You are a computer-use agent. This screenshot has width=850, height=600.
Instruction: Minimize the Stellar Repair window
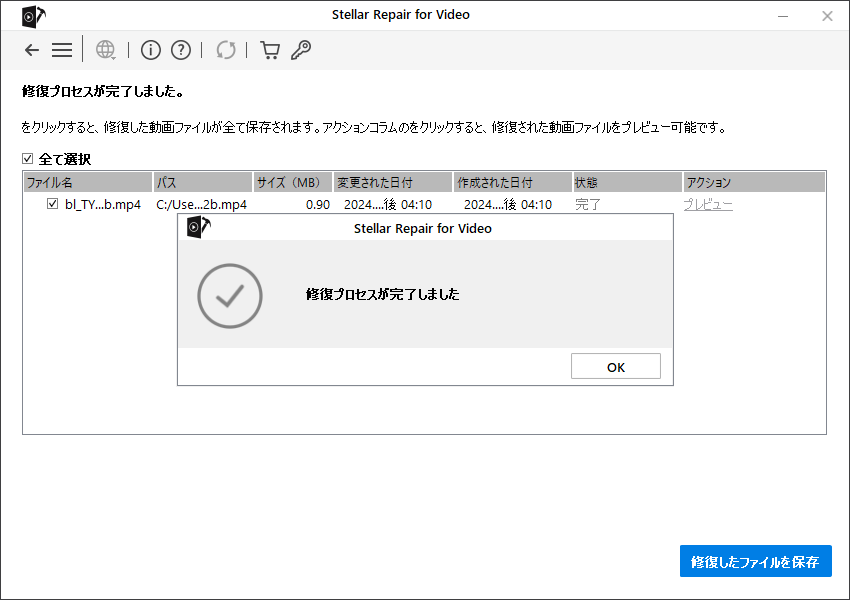(x=783, y=16)
